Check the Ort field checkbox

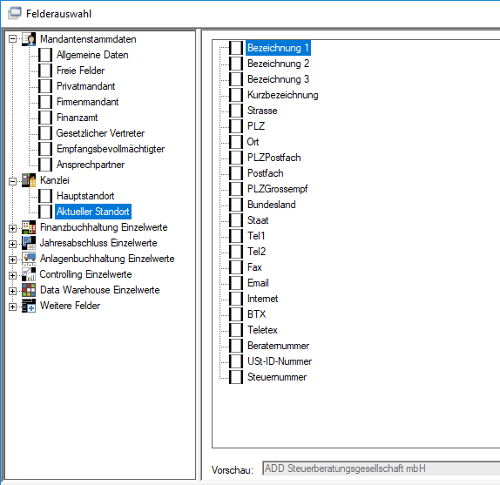(x=236, y=142)
